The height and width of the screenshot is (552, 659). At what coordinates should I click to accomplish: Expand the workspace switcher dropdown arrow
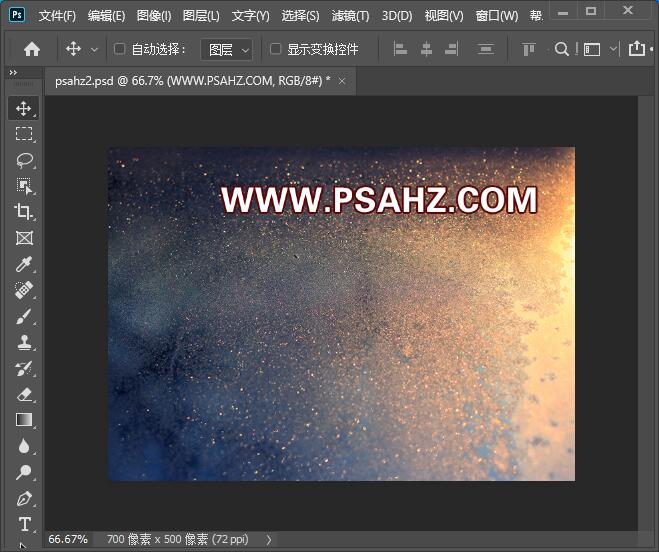click(x=613, y=49)
